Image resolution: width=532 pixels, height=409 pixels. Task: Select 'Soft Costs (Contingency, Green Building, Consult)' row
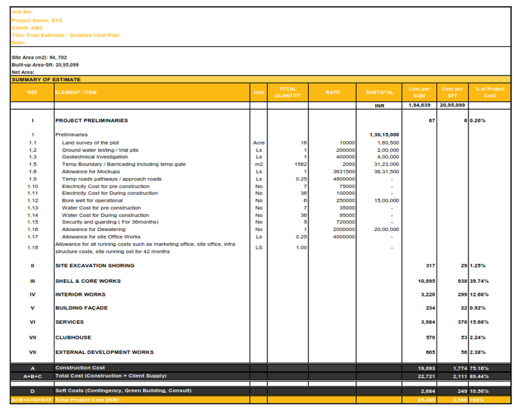click(261, 391)
